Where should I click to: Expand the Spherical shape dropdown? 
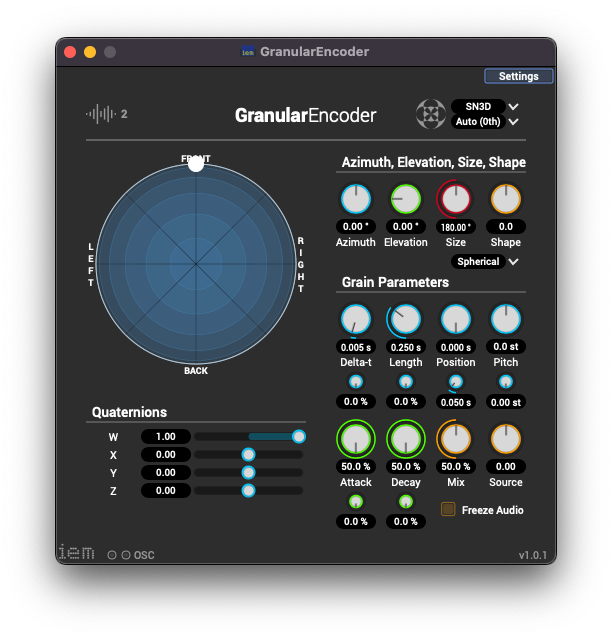pos(486,262)
